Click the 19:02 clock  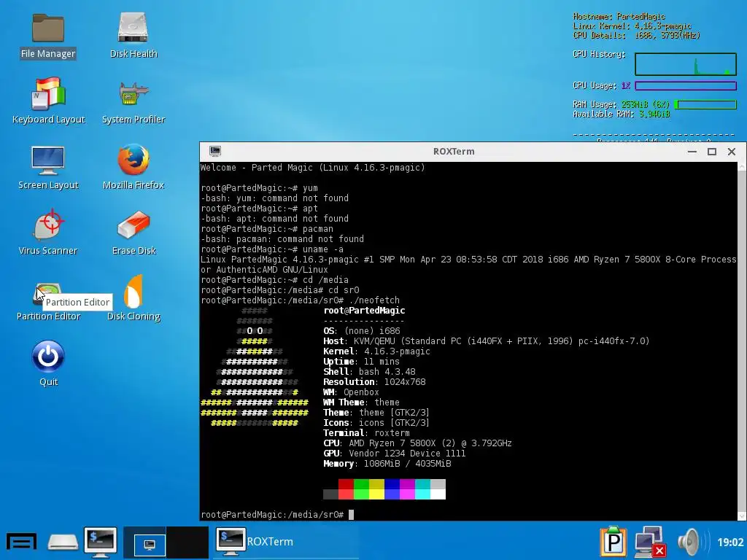(x=730, y=542)
